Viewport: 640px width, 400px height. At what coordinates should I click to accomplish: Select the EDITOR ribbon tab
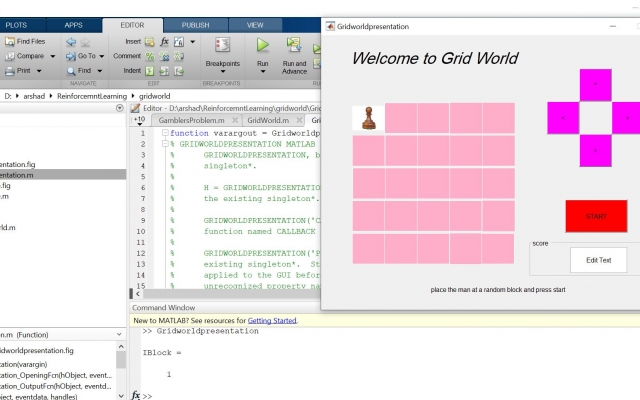coord(132,25)
